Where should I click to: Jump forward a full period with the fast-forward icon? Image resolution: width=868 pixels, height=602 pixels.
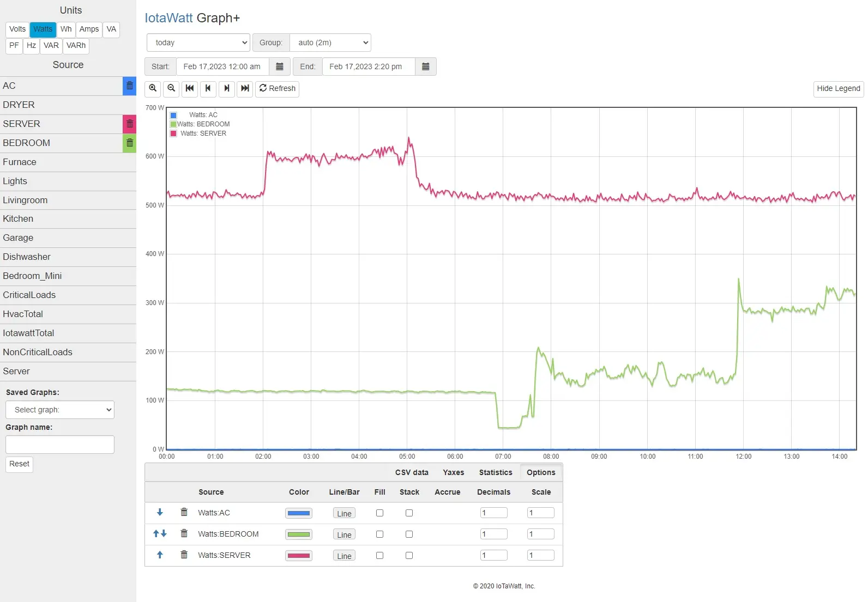point(245,88)
